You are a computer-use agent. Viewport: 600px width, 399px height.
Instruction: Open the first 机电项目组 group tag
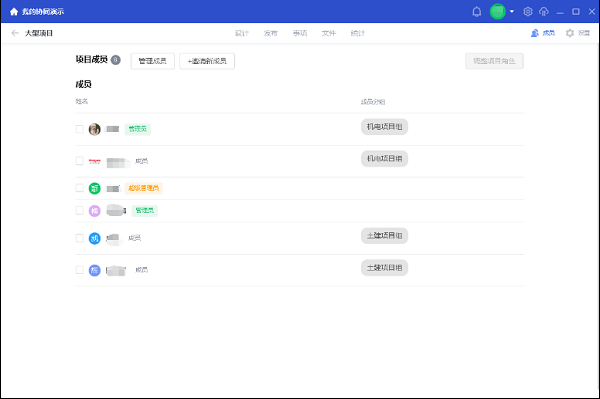point(385,127)
